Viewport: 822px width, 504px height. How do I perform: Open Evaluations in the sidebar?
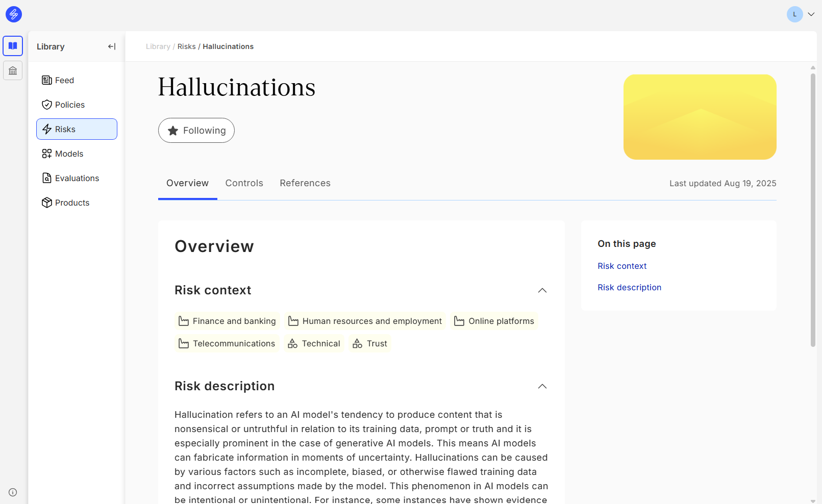coord(77,178)
